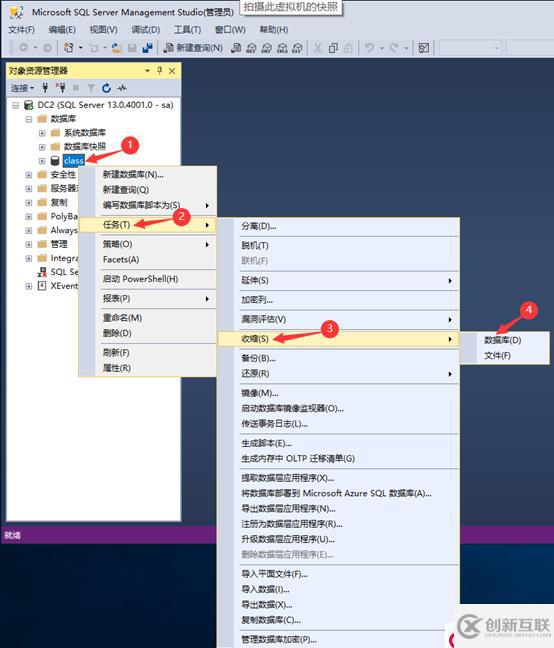Expand the 安全性 folder
This screenshot has width=554, height=648.
(29, 175)
